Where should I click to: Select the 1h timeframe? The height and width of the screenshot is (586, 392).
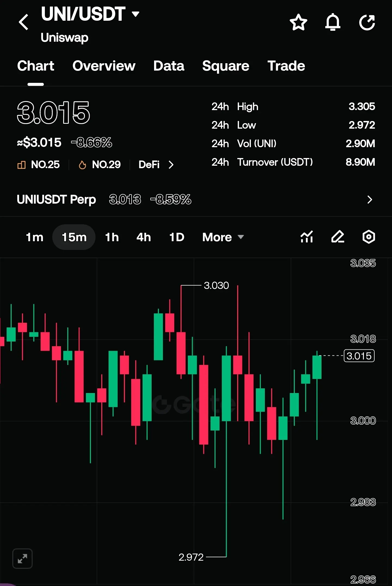(112, 237)
